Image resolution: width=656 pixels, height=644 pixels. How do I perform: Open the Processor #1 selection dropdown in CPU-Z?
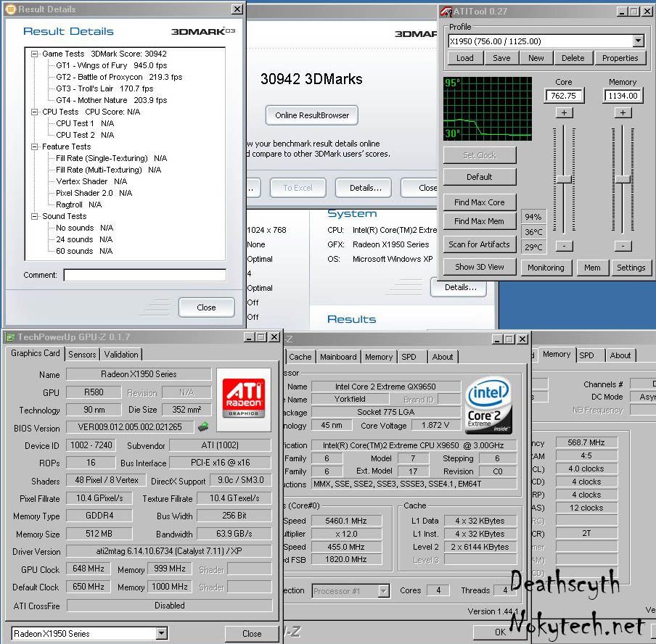(x=383, y=591)
